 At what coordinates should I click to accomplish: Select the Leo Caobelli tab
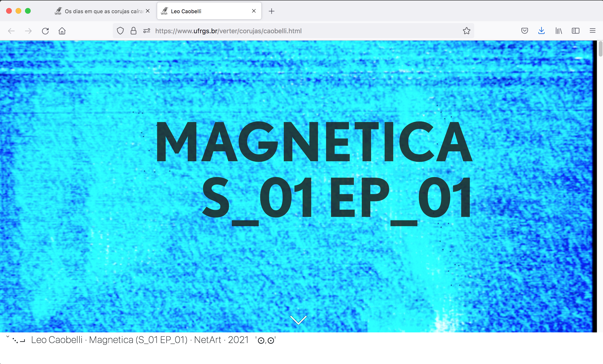click(x=209, y=11)
